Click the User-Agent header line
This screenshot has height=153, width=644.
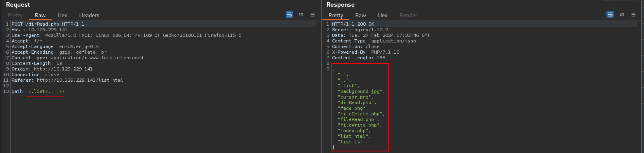[126, 35]
